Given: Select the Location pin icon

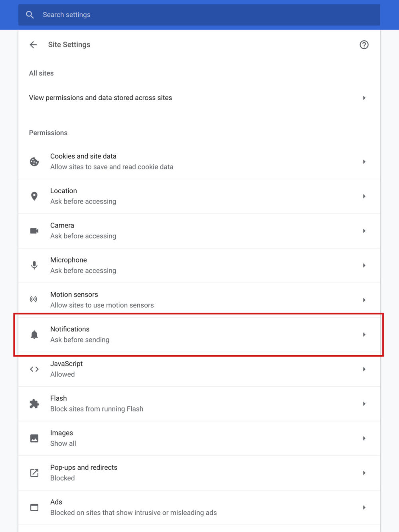Looking at the screenshot, I should pyautogui.click(x=34, y=196).
